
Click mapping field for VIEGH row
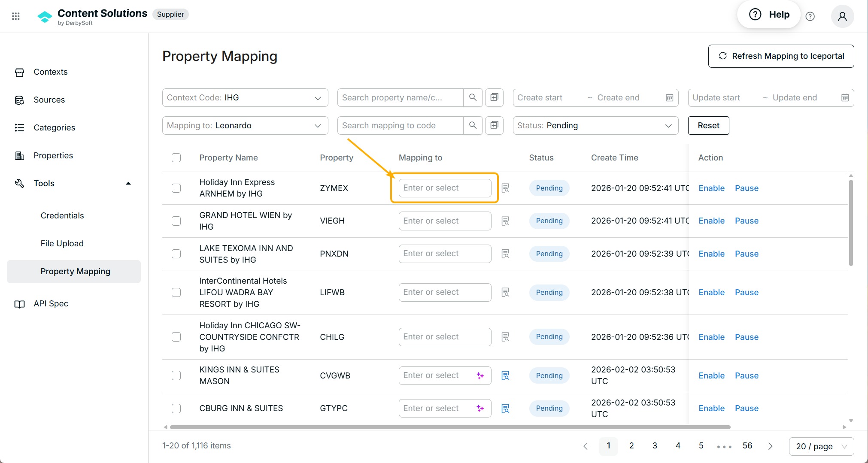445,221
